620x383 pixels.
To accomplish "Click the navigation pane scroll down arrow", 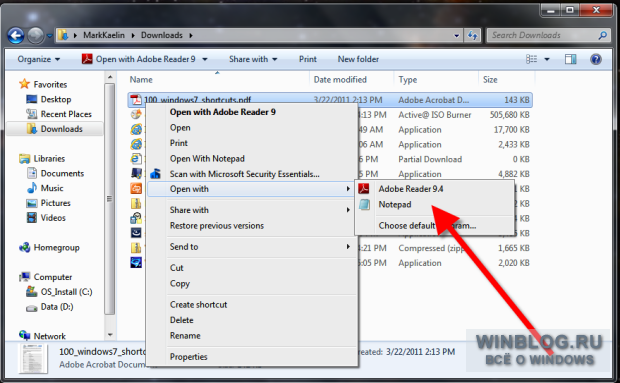I will point(110,335).
